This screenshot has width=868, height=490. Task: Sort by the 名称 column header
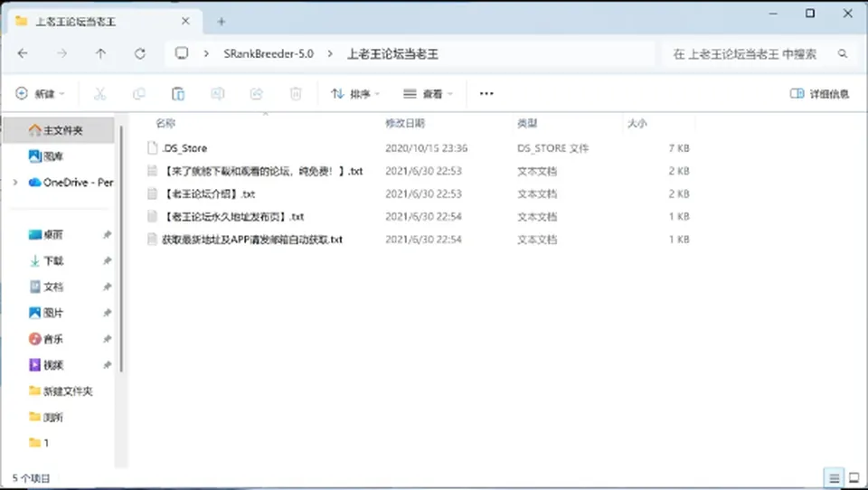coord(165,123)
